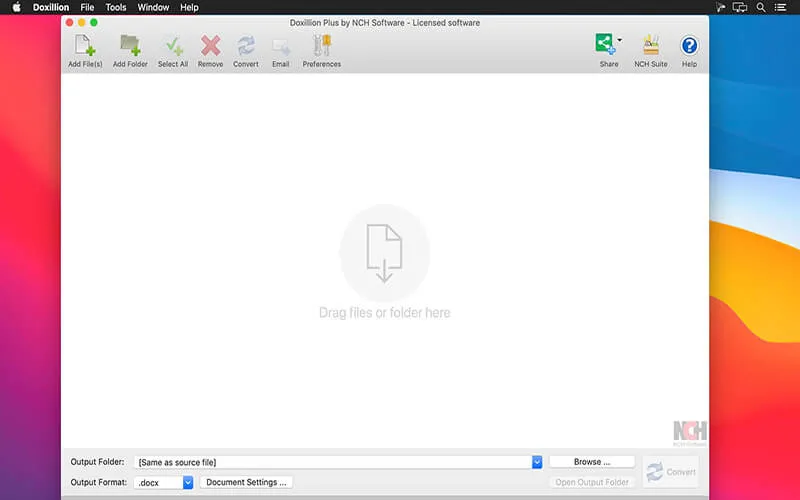Open the Apple menu
The width and height of the screenshot is (800, 500).
coord(16,7)
